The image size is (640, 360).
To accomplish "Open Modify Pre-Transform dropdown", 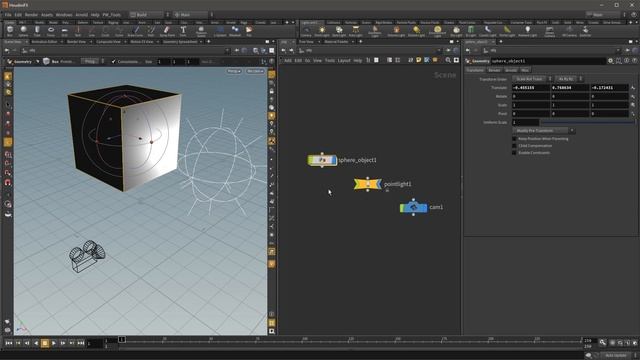I will pyautogui.click(x=544, y=131).
